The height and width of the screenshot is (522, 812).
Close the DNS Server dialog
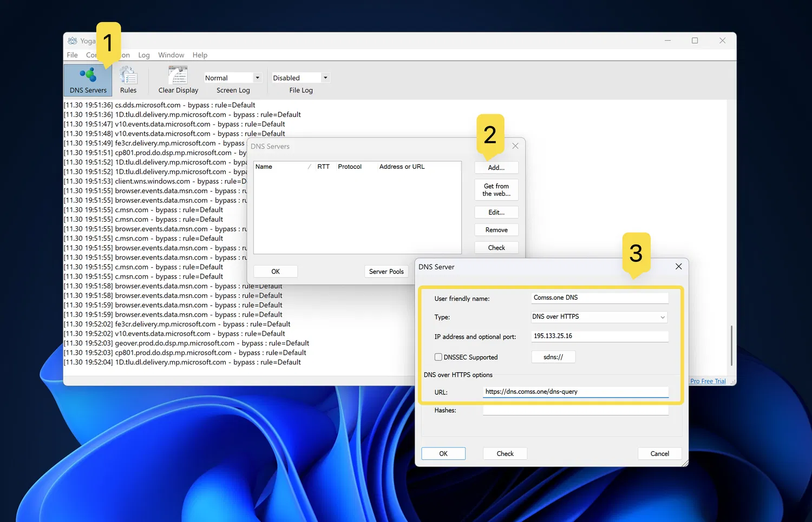tap(678, 267)
